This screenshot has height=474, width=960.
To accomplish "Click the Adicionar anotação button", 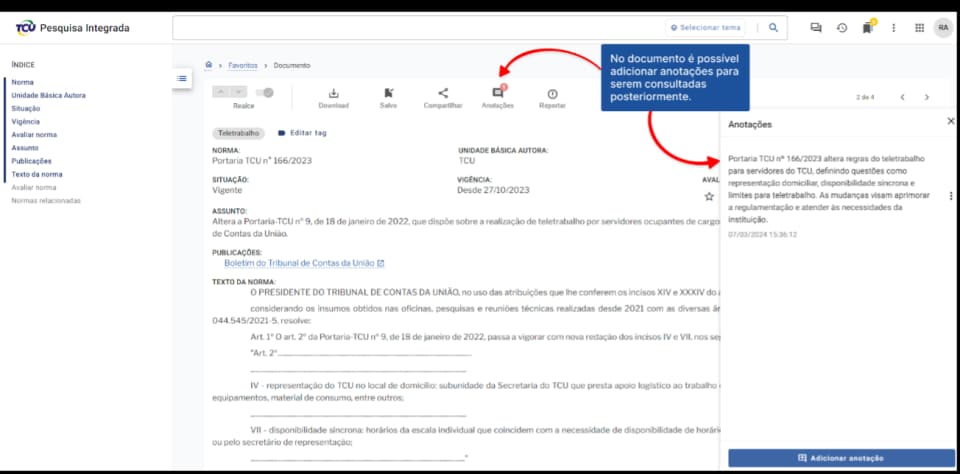I will pyautogui.click(x=839, y=457).
